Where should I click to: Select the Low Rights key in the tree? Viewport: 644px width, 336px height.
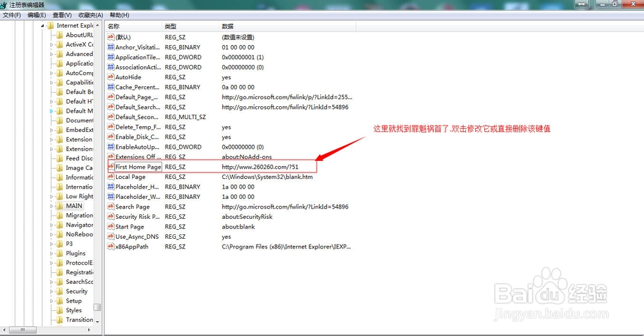(79, 196)
